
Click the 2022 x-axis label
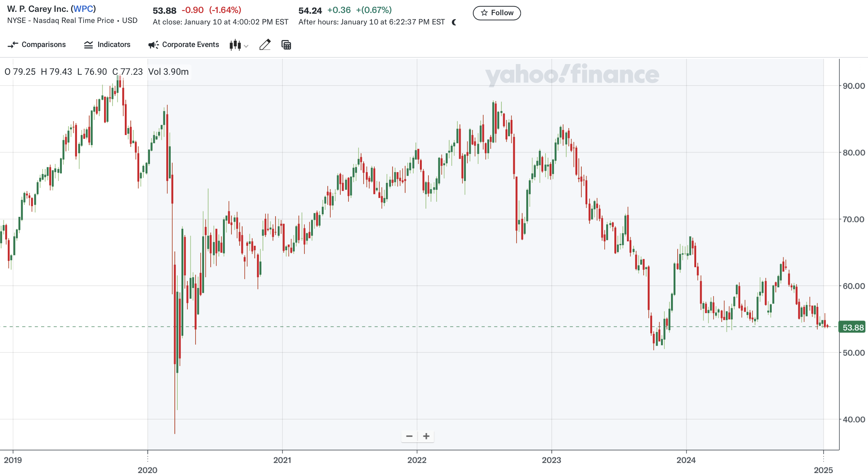click(417, 460)
